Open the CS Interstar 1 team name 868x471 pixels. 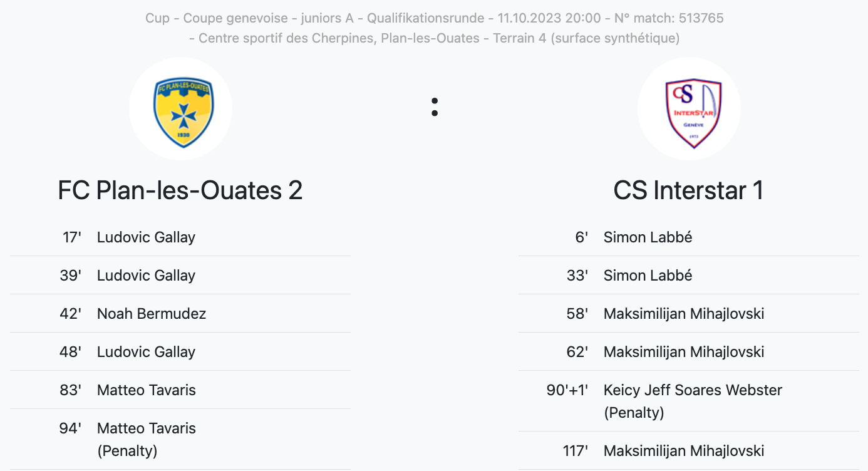click(x=688, y=190)
